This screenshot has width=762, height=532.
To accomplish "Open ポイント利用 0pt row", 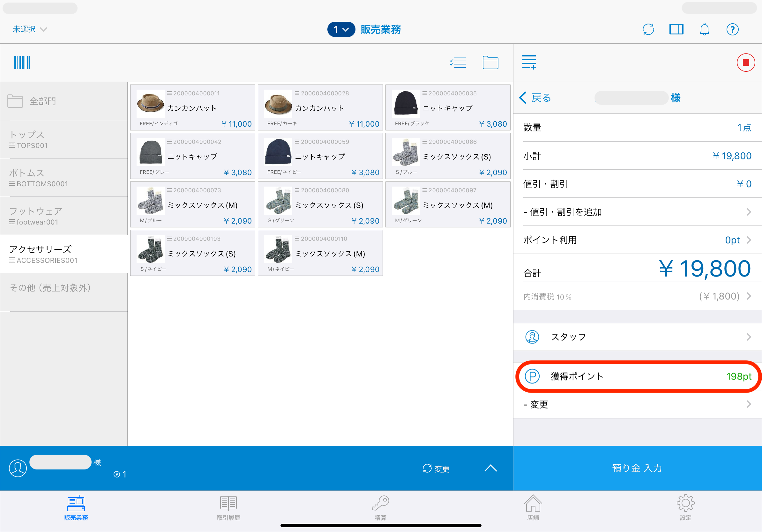I will [x=637, y=240].
